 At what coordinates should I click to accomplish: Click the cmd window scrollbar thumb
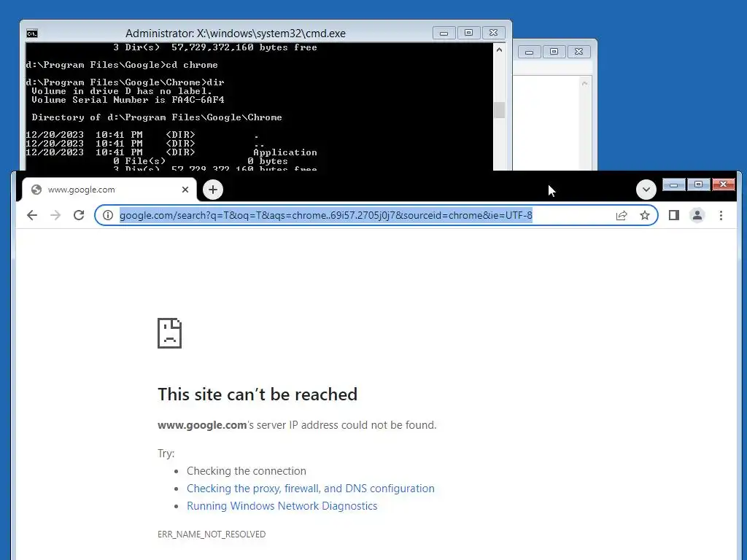pyautogui.click(x=499, y=110)
